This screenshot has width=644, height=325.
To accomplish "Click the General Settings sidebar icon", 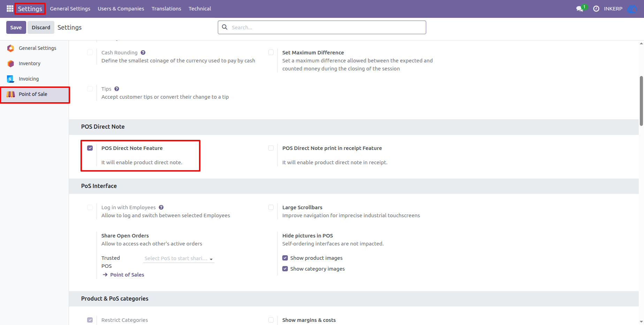I will (x=11, y=48).
